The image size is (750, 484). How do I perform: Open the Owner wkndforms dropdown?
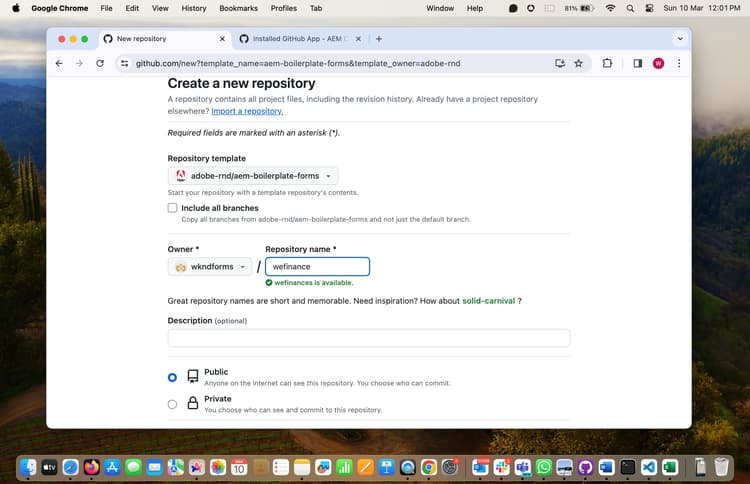210,266
